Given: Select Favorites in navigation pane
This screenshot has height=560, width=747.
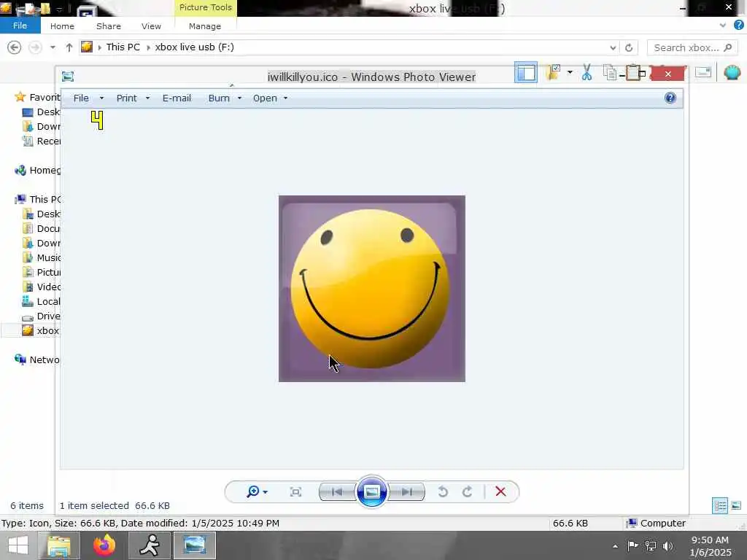Looking at the screenshot, I should (x=38, y=97).
